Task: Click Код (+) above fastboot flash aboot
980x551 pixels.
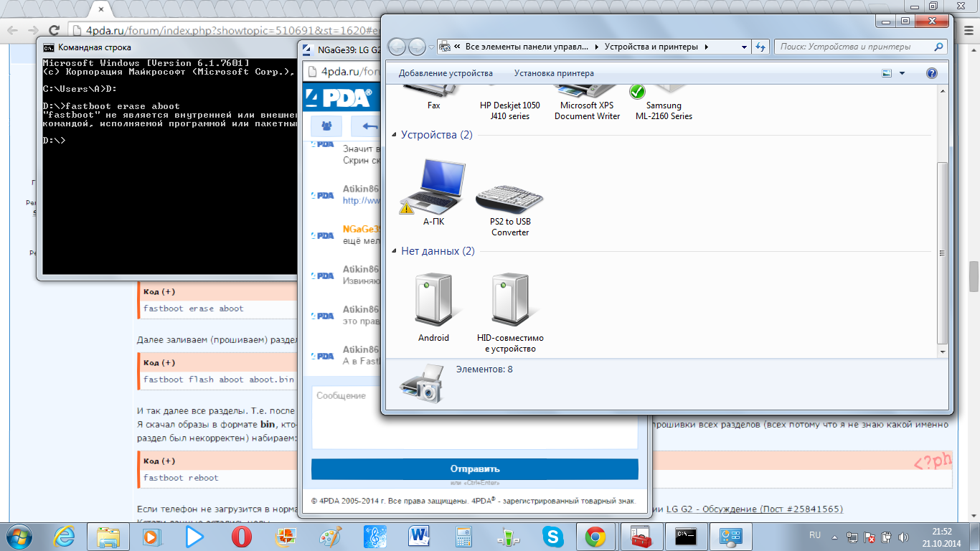Action: (159, 362)
